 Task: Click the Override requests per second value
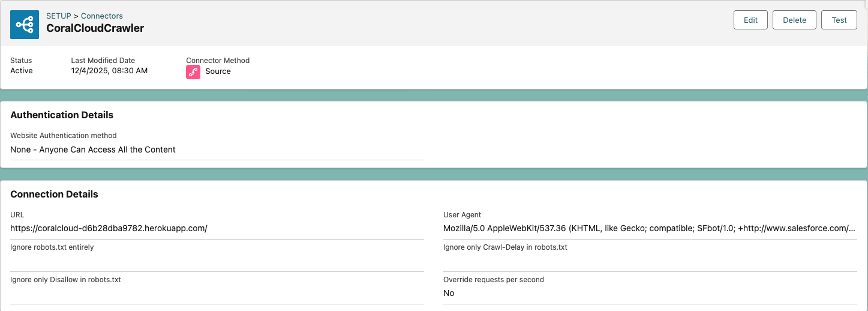point(449,293)
